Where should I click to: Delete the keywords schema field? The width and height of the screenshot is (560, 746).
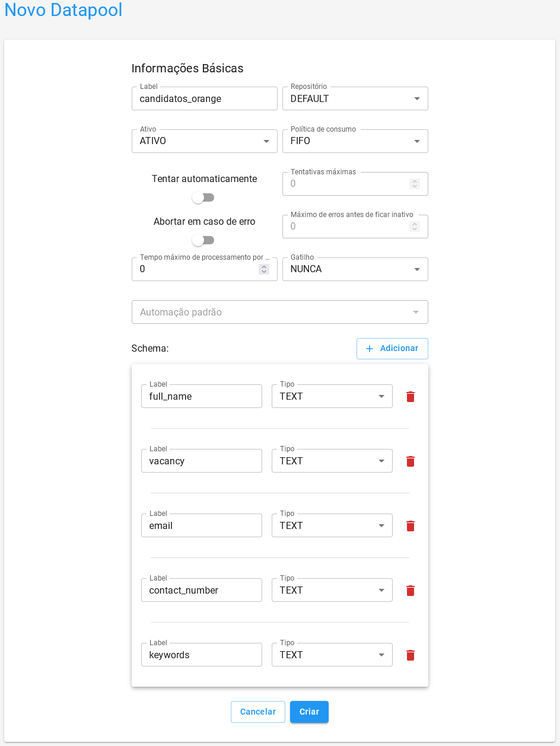(x=410, y=655)
